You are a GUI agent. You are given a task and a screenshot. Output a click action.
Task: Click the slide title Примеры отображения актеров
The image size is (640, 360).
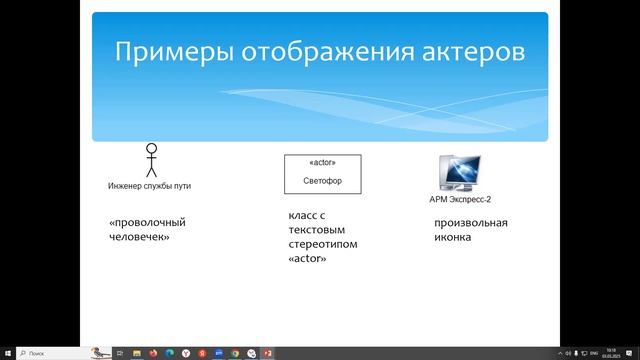[320, 52]
